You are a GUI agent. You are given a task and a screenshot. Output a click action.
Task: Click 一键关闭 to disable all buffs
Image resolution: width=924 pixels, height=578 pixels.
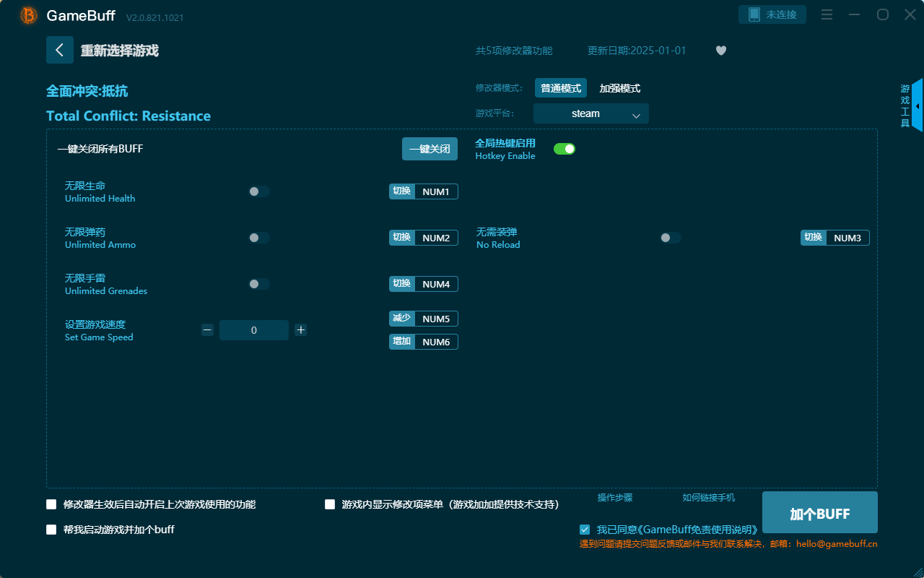pyautogui.click(x=430, y=148)
